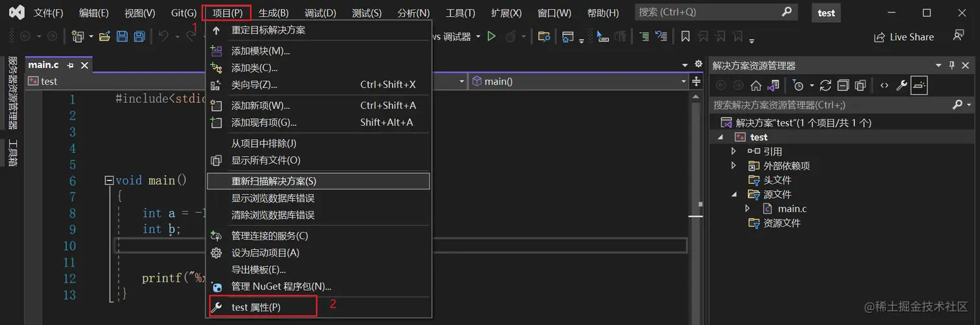Open the debugger target dropdown arrow

pos(478,37)
